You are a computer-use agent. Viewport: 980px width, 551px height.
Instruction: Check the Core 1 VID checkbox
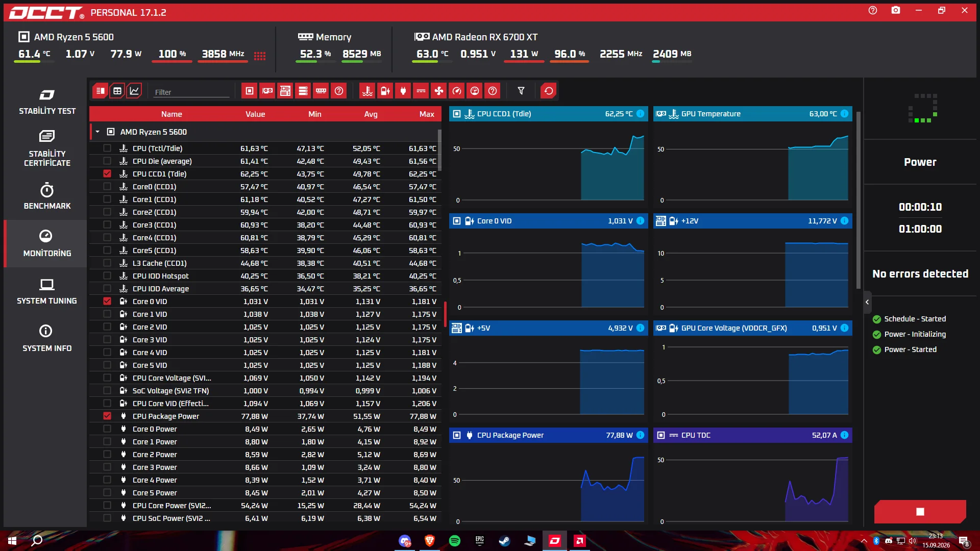[107, 314]
